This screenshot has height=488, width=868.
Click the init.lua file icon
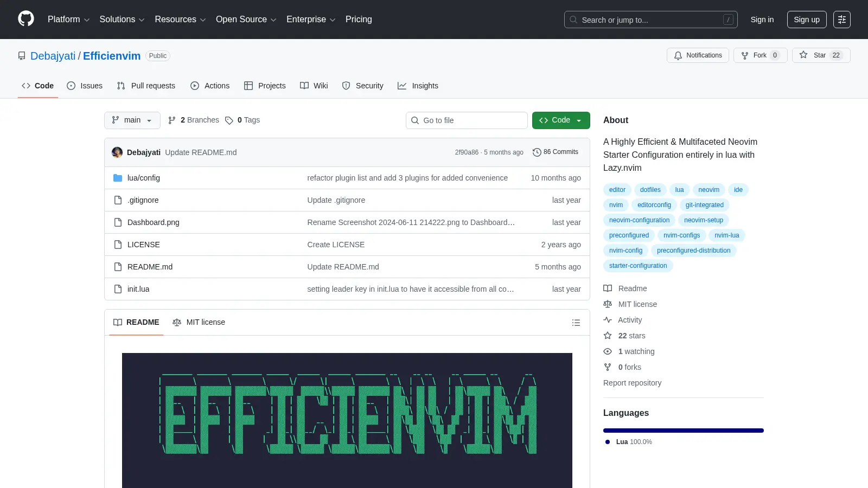click(x=118, y=289)
